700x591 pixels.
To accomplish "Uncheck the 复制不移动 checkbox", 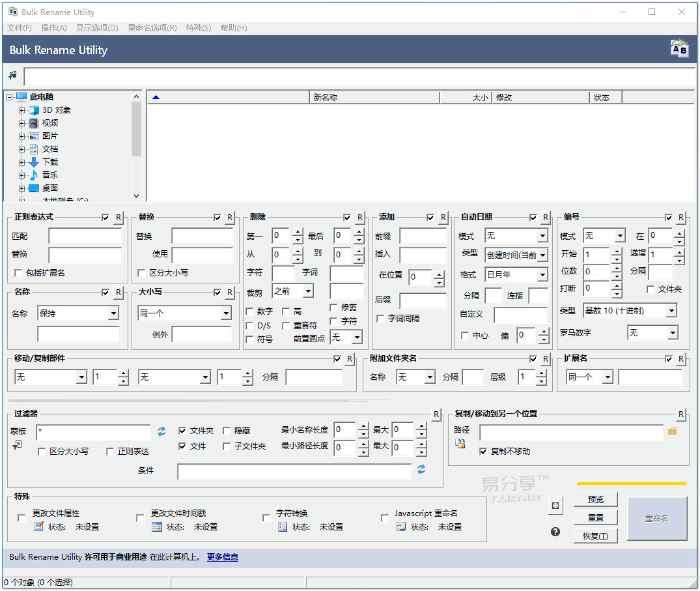I will [483, 452].
